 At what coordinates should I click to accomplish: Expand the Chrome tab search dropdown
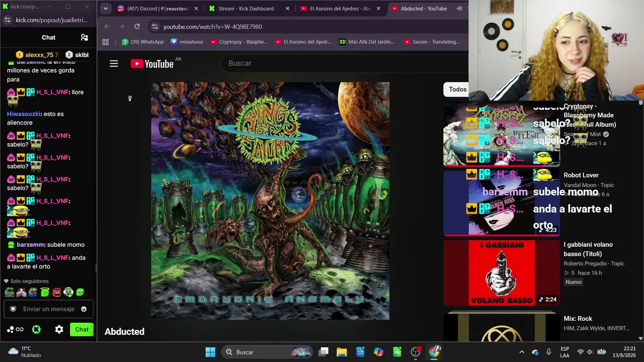(x=106, y=9)
